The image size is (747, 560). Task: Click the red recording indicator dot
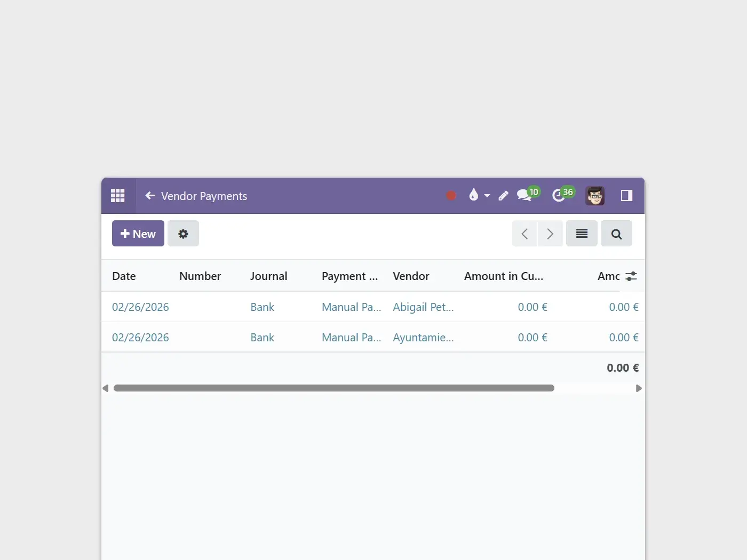pyautogui.click(x=451, y=196)
